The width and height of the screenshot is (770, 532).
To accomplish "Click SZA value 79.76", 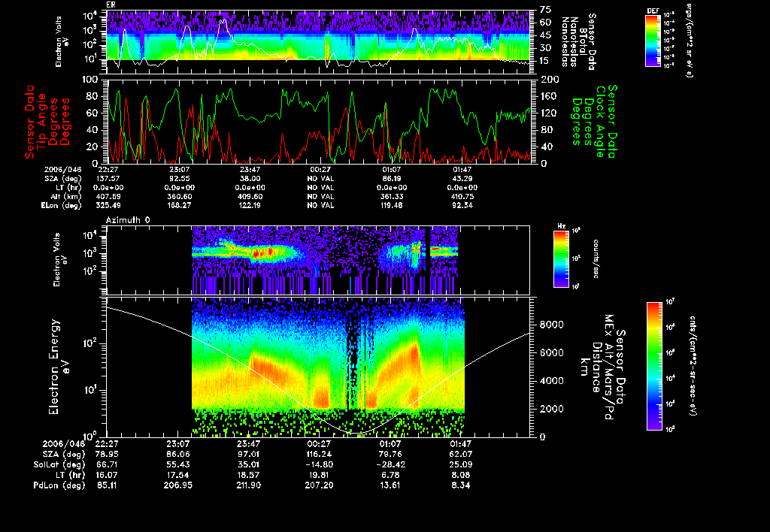I will 390,454.
